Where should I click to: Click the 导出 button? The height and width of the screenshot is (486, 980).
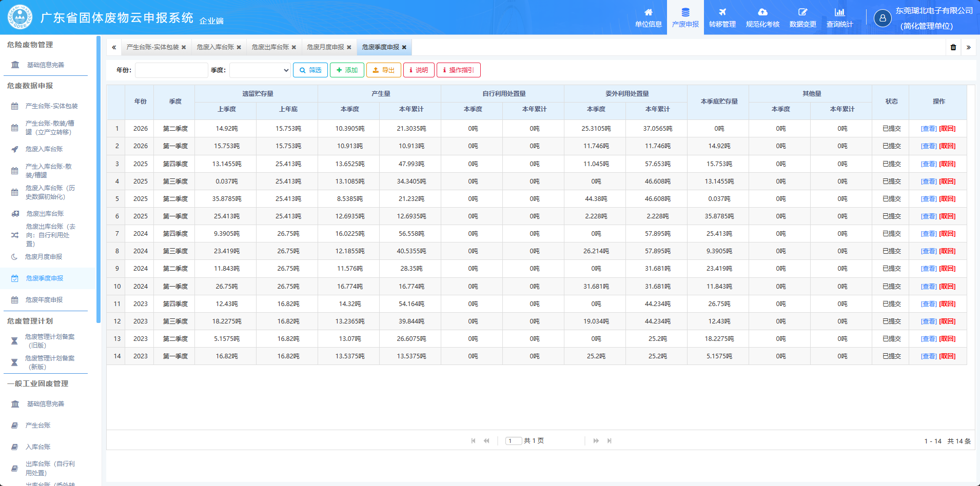[384, 70]
